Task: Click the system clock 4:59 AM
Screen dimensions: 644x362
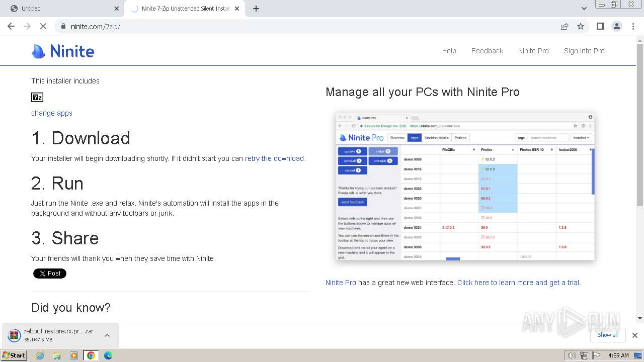Action: (x=618, y=355)
